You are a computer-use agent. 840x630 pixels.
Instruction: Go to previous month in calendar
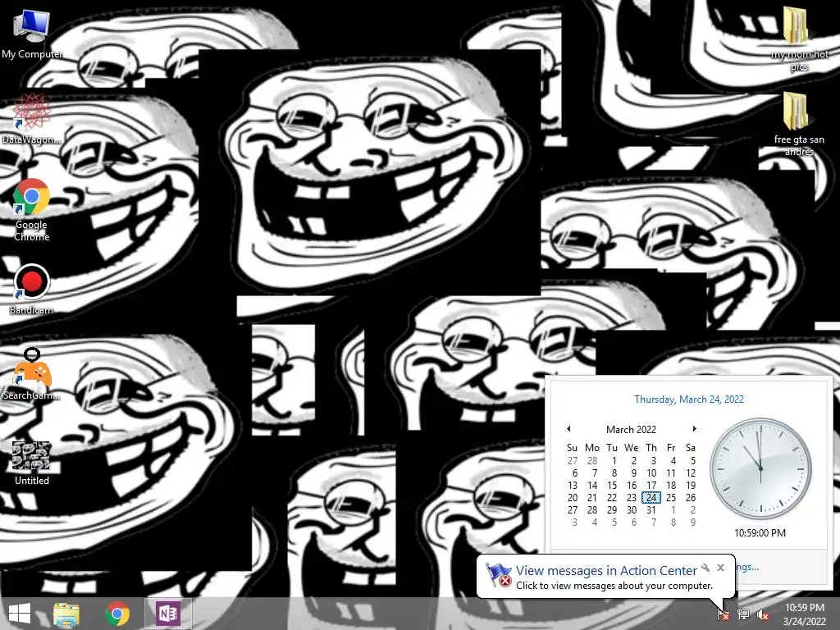pos(569,428)
